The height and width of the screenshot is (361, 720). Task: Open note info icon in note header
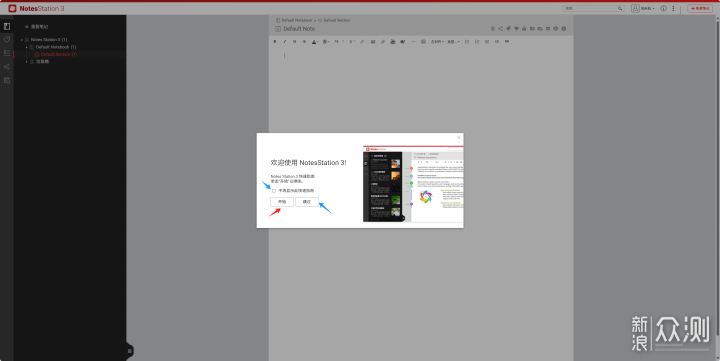pyautogui.click(x=564, y=28)
